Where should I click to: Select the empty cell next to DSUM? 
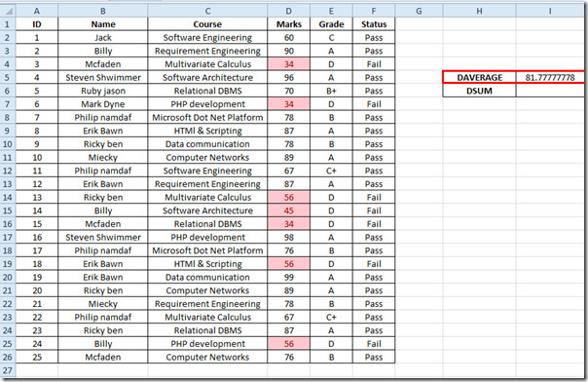[x=550, y=91]
